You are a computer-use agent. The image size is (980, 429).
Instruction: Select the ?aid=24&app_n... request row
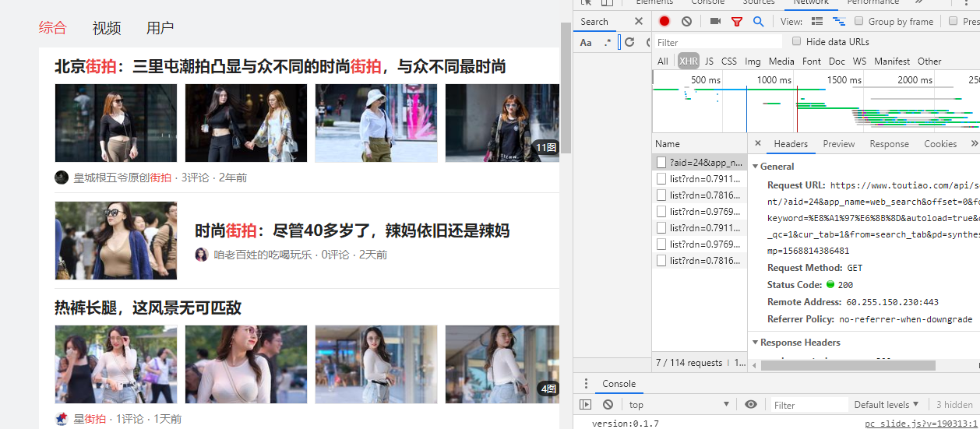pos(700,163)
